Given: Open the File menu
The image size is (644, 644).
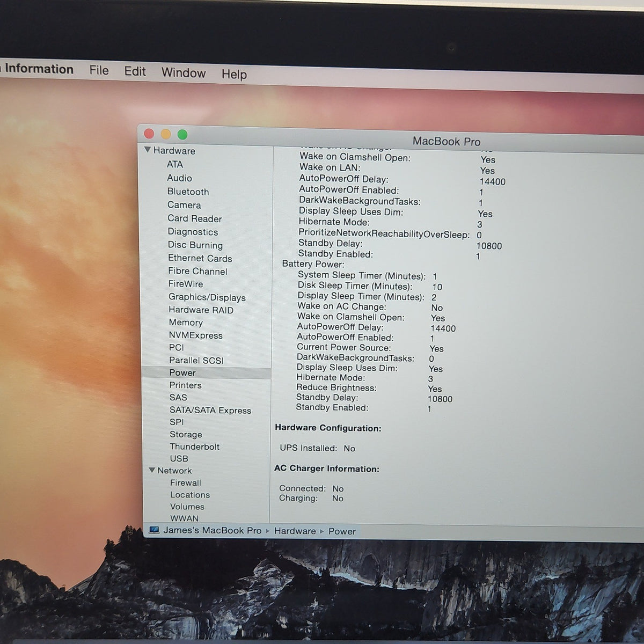Looking at the screenshot, I should click(99, 70).
